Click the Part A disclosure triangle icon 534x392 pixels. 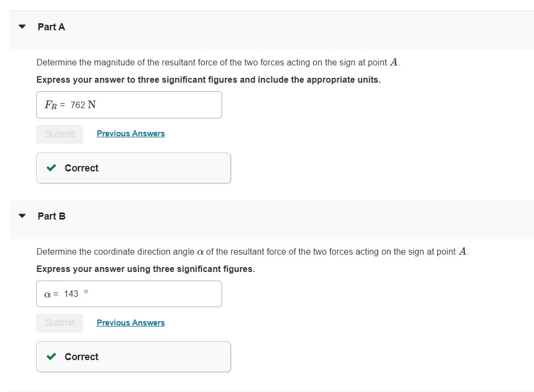click(22, 26)
